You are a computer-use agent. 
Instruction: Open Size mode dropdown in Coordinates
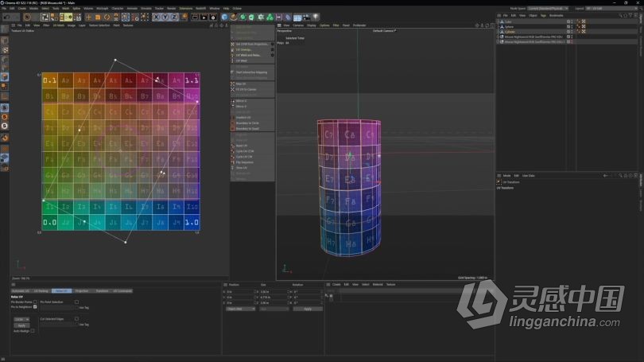pyautogui.click(x=274, y=309)
